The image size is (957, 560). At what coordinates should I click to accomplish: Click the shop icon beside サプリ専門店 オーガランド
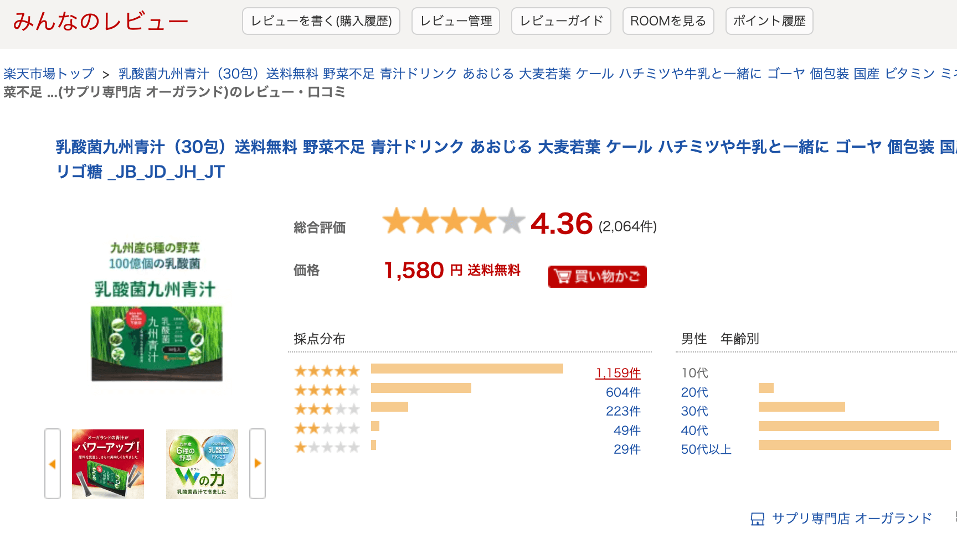point(757,519)
